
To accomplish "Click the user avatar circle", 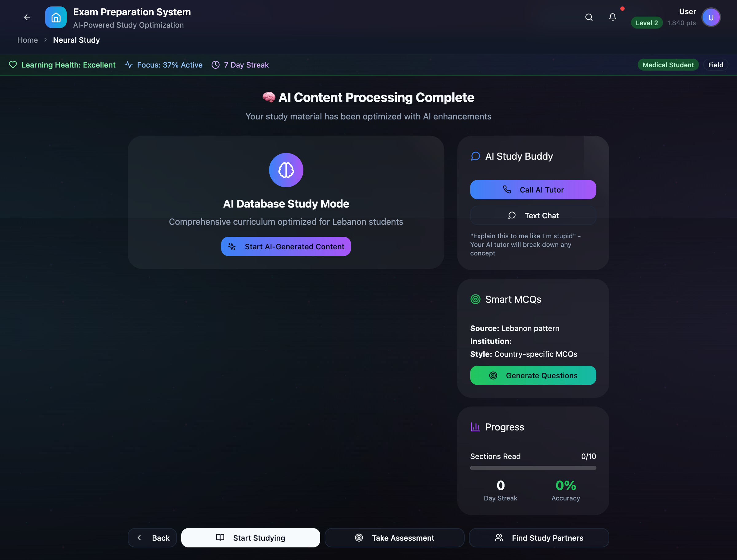I will [711, 17].
